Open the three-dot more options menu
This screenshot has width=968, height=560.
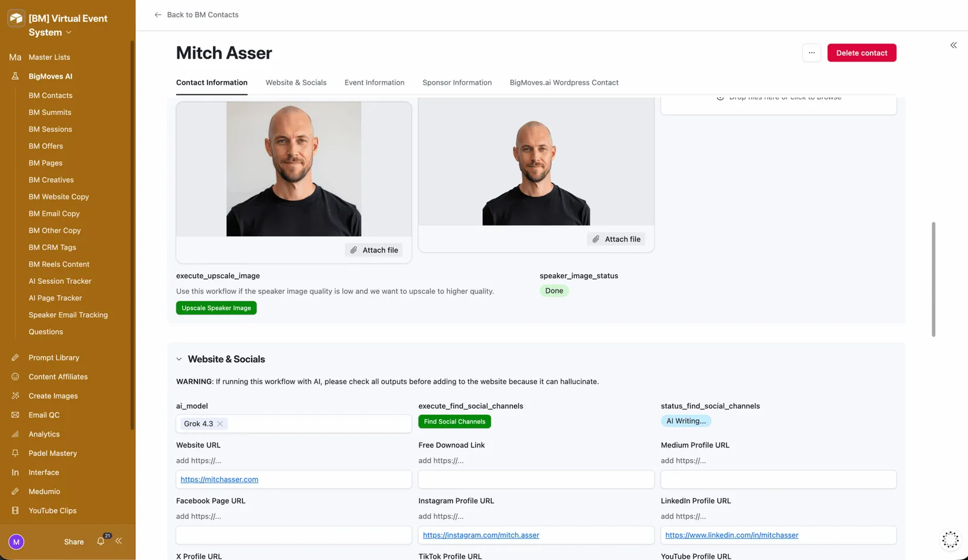(812, 53)
